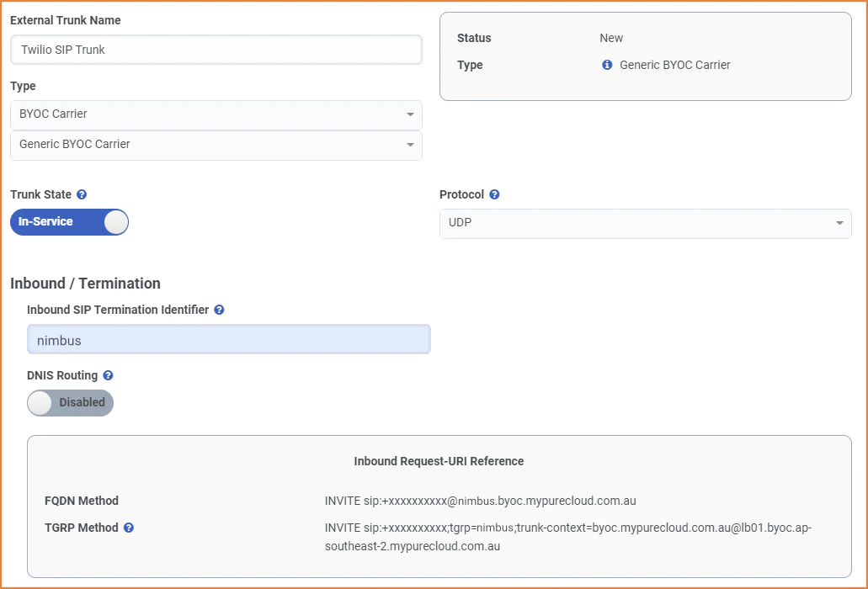Click the FQDN Method INVITE URI text
Image resolution: width=868 pixels, height=589 pixels.
480,501
